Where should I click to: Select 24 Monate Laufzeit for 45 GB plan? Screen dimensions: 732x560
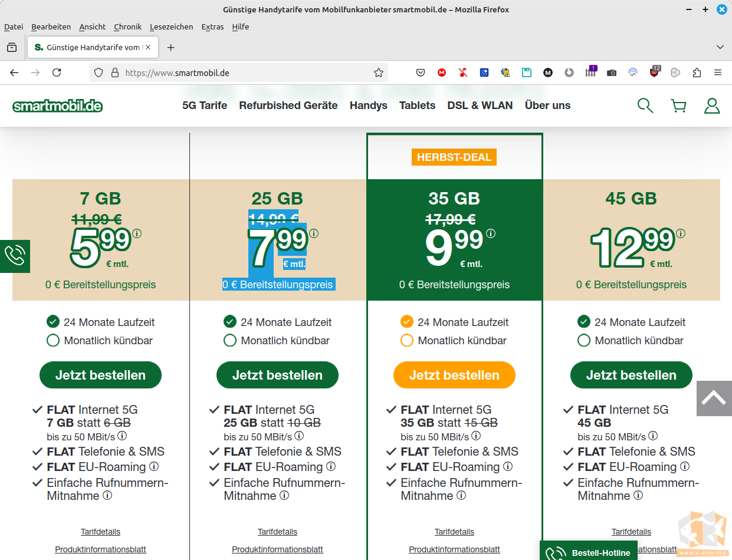click(584, 322)
